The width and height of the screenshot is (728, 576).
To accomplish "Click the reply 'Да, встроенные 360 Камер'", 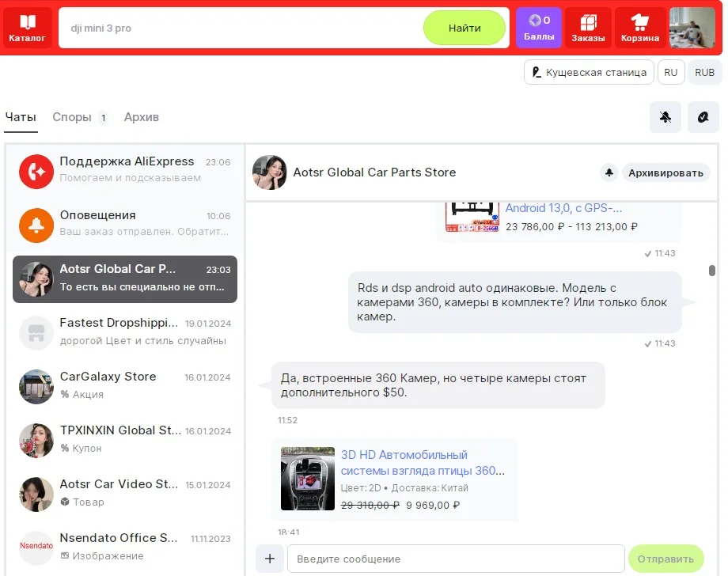I will point(438,385).
